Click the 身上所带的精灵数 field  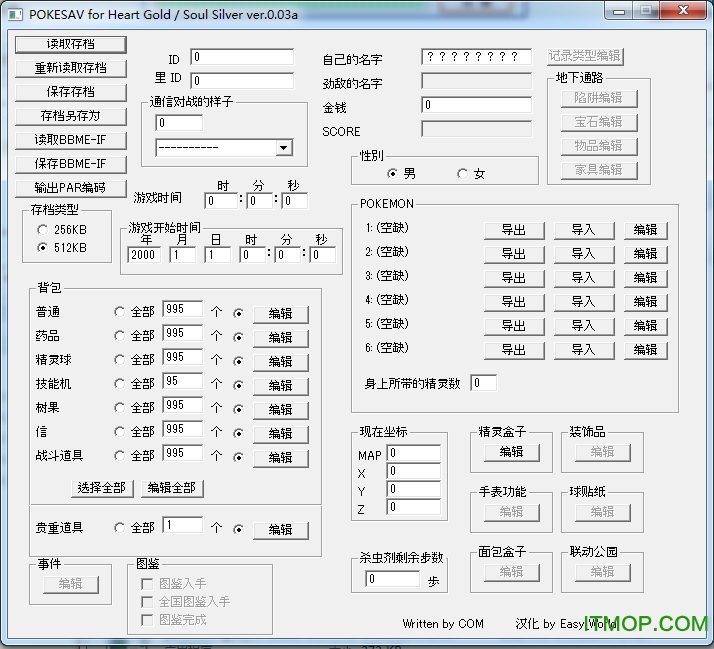click(483, 383)
